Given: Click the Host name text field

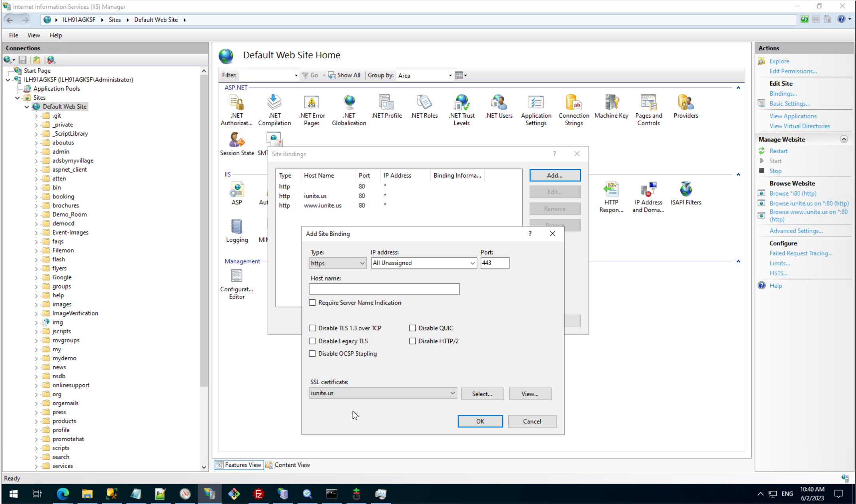Looking at the screenshot, I should [x=384, y=289].
